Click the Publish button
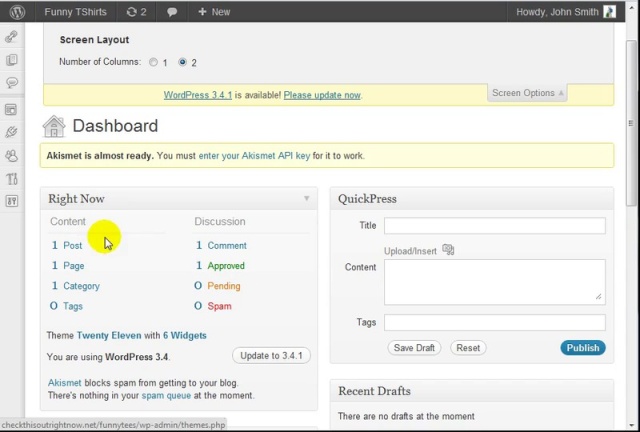This screenshot has width=640, height=432. tap(583, 348)
